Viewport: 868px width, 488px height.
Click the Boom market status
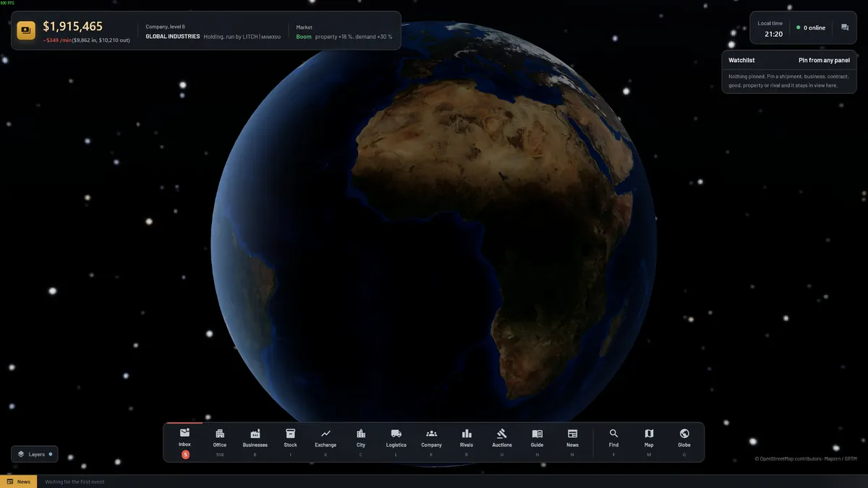(304, 37)
